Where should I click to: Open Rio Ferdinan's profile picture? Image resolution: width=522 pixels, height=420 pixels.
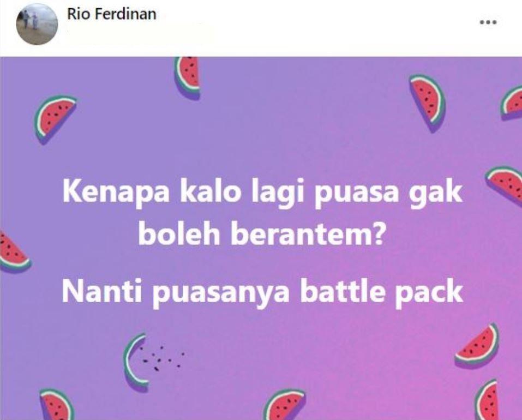click(x=37, y=25)
